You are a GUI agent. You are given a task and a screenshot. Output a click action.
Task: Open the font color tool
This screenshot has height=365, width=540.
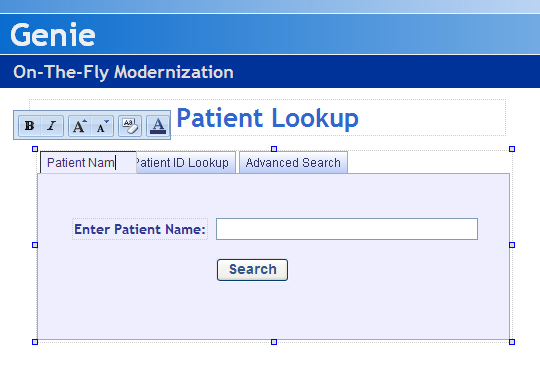click(158, 126)
